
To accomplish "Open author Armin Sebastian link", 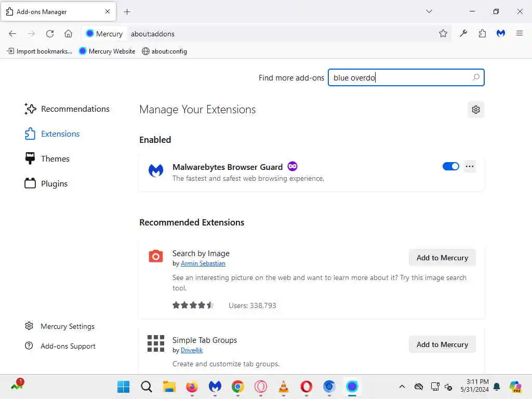I will click(x=203, y=263).
